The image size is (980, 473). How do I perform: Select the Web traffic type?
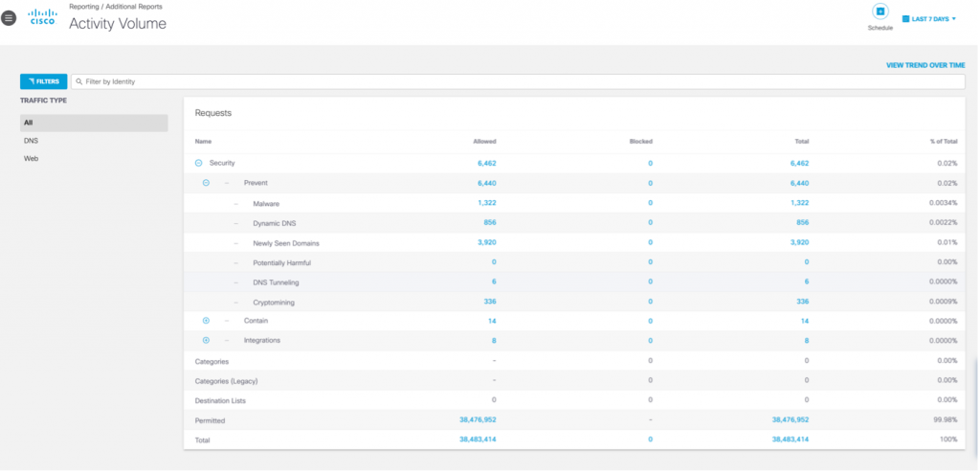click(x=32, y=158)
